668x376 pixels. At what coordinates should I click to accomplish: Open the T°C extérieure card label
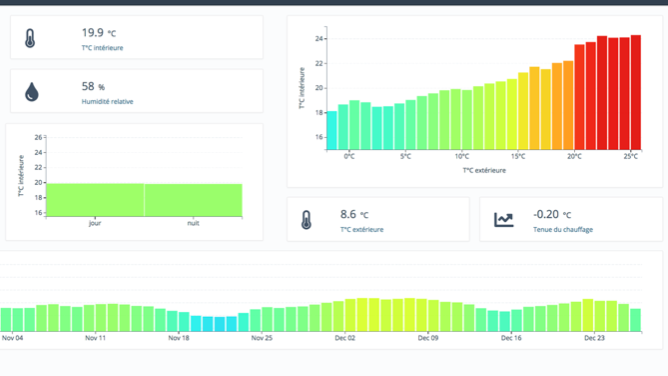362,230
